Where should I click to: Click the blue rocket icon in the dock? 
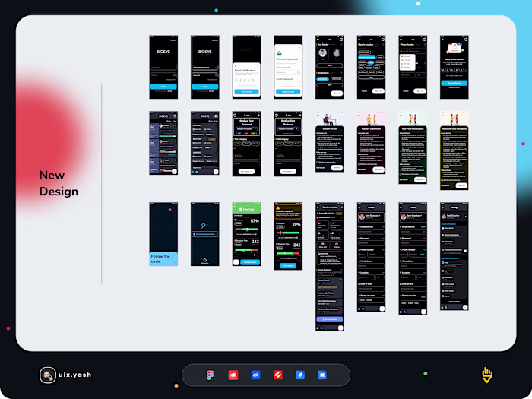tap(300, 375)
